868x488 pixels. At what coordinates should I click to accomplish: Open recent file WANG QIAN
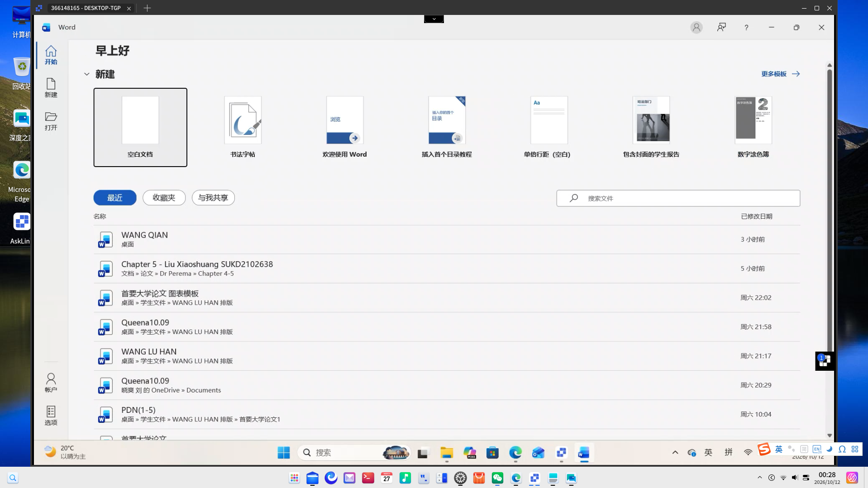(447, 239)
